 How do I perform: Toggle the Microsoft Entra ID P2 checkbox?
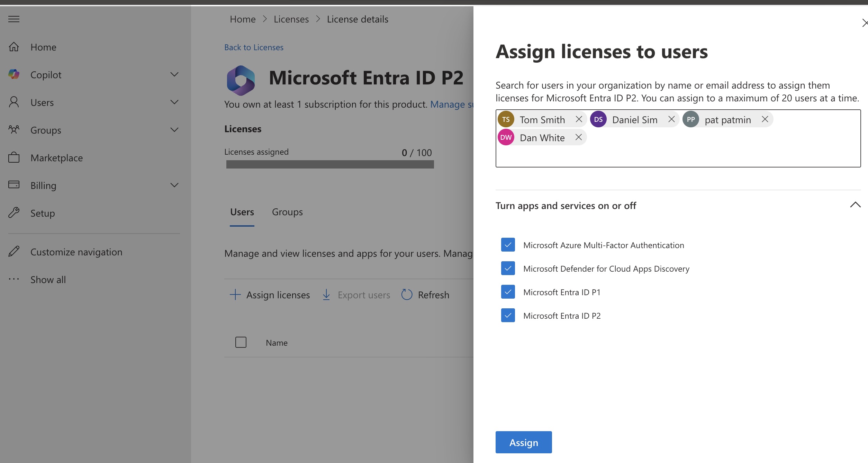[x=508, y=315]
